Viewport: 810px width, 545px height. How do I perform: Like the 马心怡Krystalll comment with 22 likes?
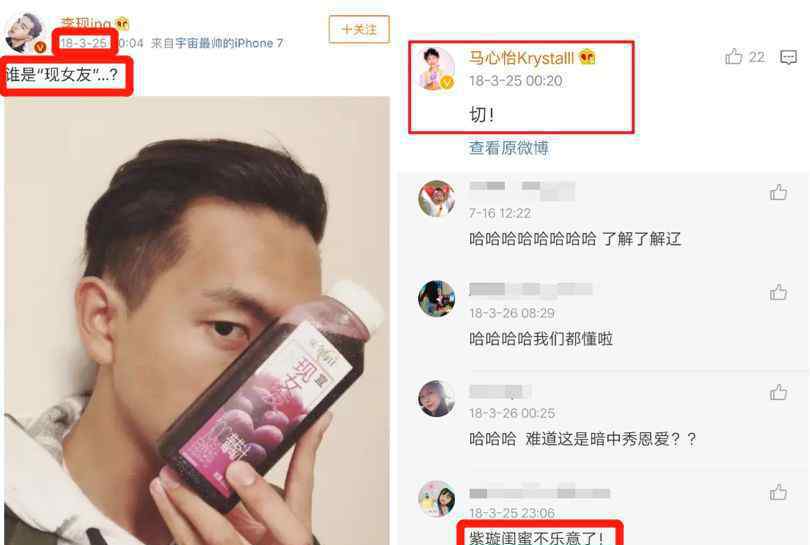click(x=733, y=56)
